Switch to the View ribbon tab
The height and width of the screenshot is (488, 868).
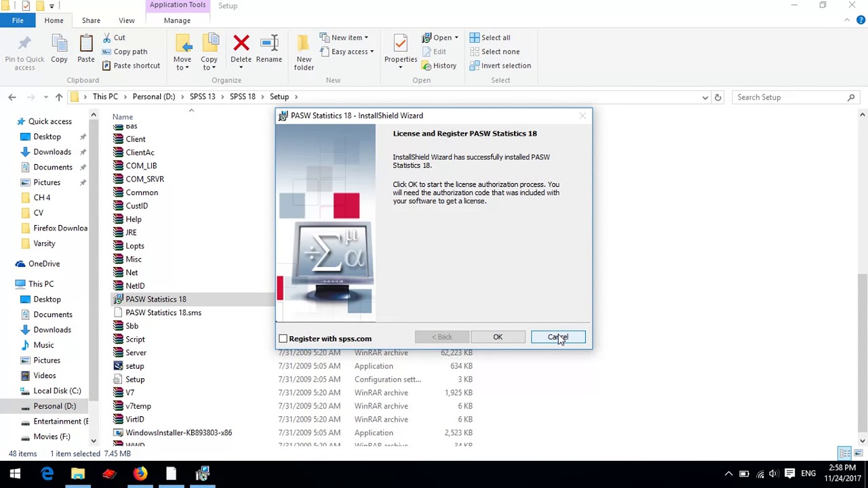click(x=127, y=20)
